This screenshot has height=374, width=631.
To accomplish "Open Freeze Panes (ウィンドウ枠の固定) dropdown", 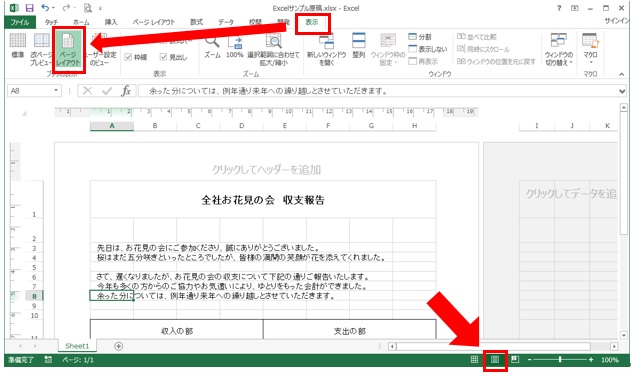I will coord(388,50).
